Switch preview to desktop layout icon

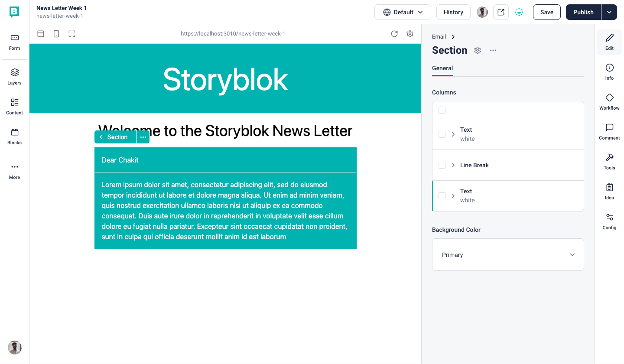(41, 34)
